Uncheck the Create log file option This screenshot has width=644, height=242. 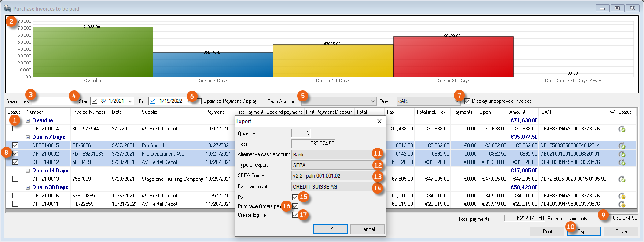(295, 215)
